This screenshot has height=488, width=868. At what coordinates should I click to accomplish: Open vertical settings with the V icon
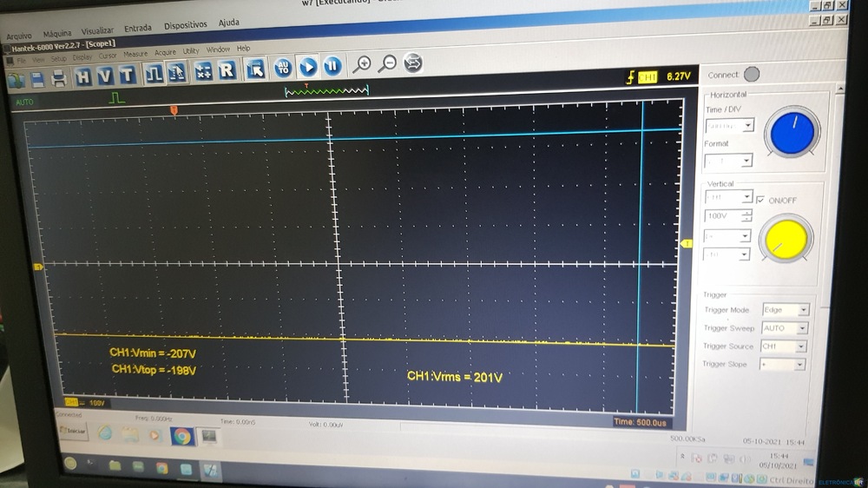pyautogui.click(x=105, y=76)
